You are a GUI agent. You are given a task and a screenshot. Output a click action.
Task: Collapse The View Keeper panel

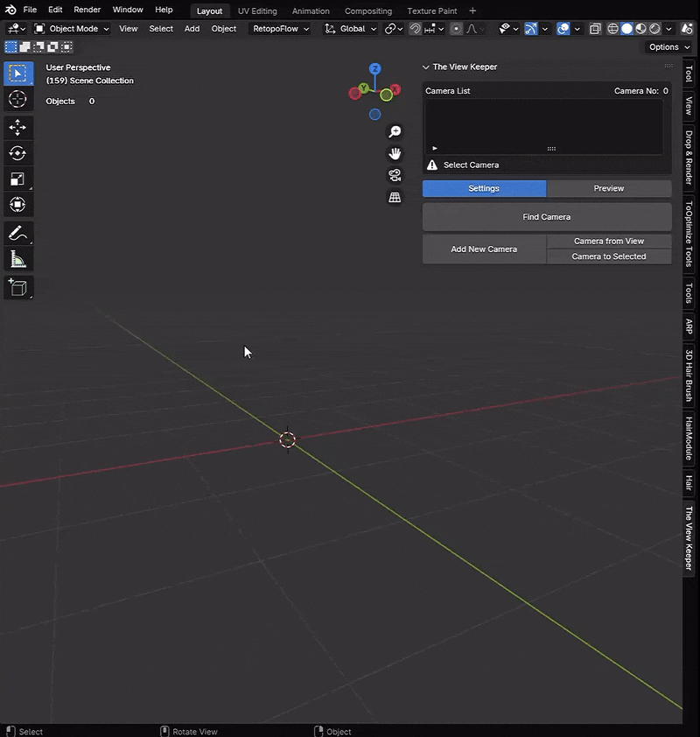425,67
